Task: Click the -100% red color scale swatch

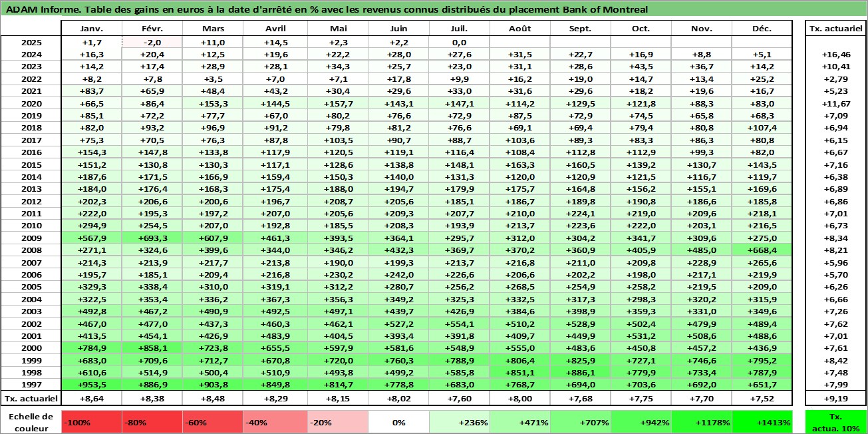Action: coord(92,422)
